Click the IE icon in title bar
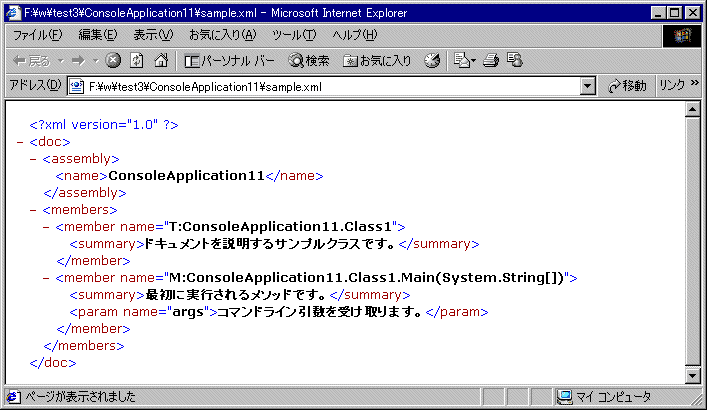Image resolution: width=707 pixels, height=410 pixels. pos(13,13)
